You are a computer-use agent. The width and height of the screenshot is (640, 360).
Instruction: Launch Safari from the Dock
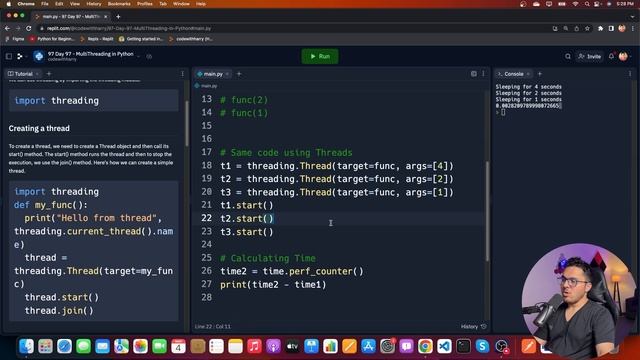[64, 346]
